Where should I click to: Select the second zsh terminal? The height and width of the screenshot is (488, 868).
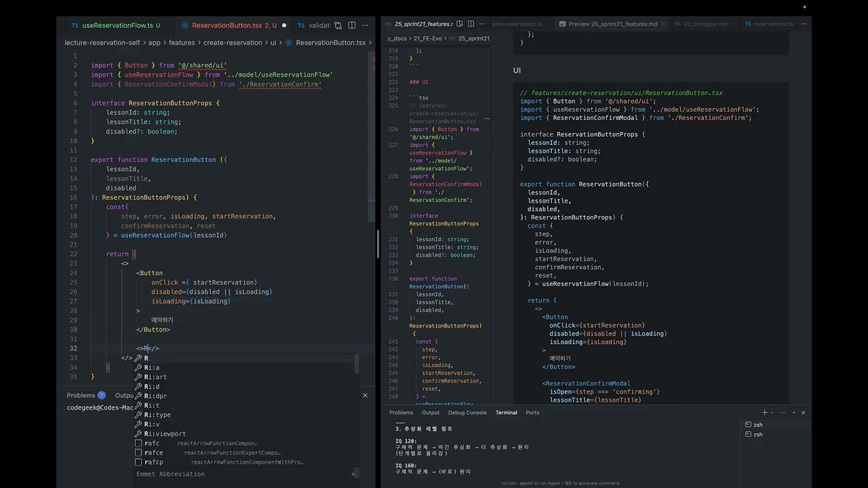(776, 434)
